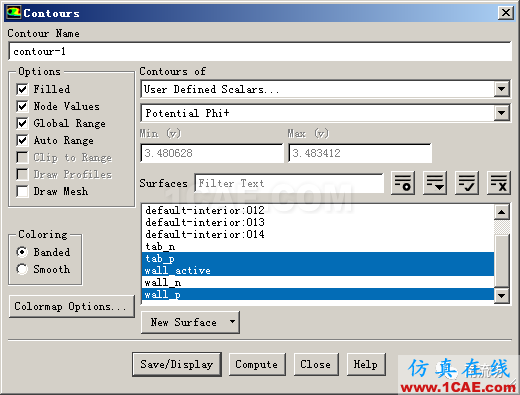
Task: Toggle filter options icon next to Surfaces
Action: (x=403, y=183)
